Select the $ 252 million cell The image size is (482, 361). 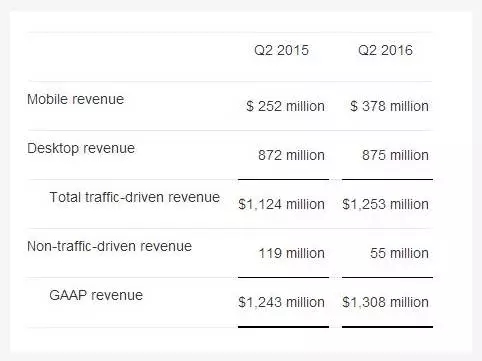click(285, 106)
